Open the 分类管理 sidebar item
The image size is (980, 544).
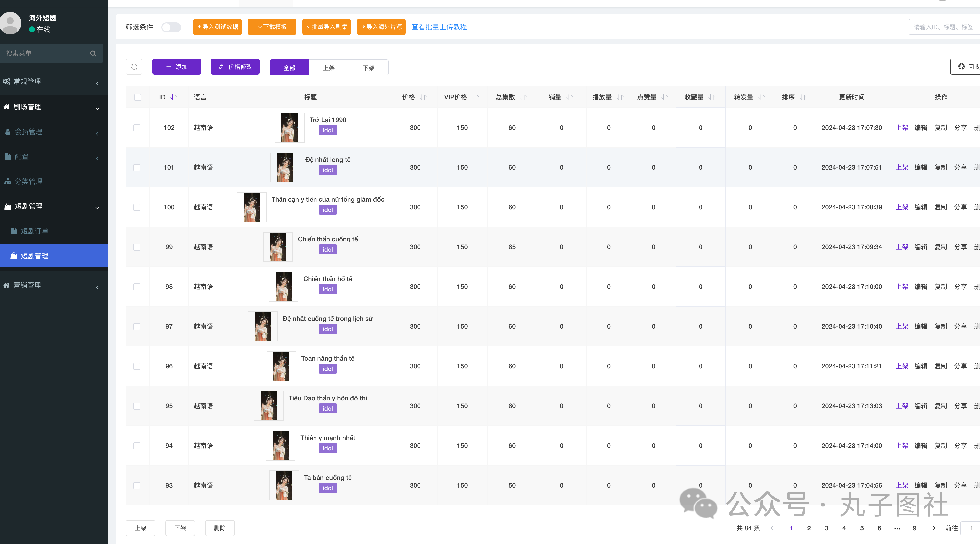coord(54,182)
